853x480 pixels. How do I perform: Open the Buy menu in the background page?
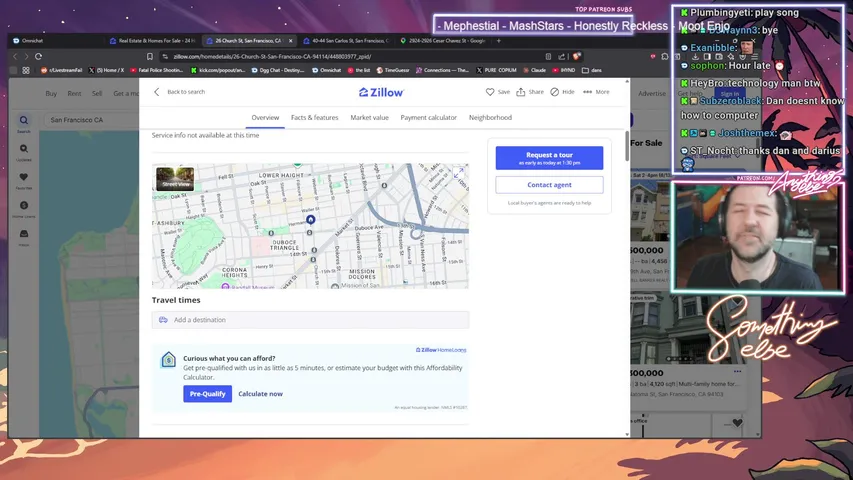(51, 94)
